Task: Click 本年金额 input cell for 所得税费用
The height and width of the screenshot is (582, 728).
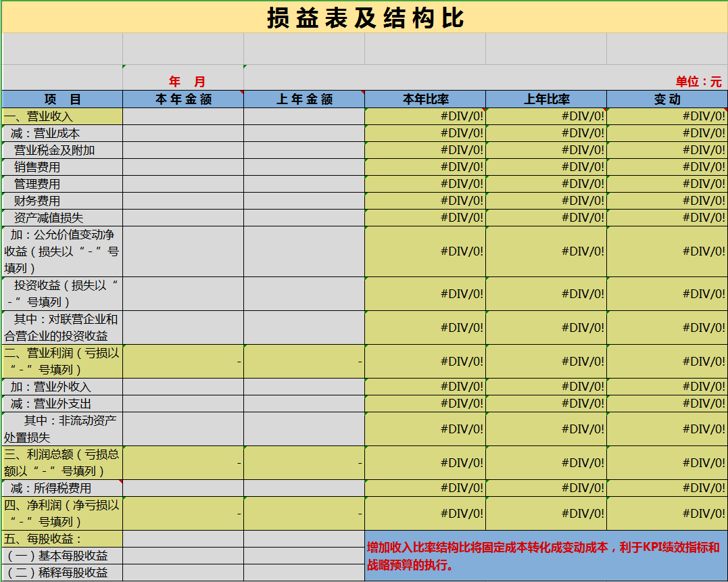Action: pyautogui.click(x=183, y=488)
